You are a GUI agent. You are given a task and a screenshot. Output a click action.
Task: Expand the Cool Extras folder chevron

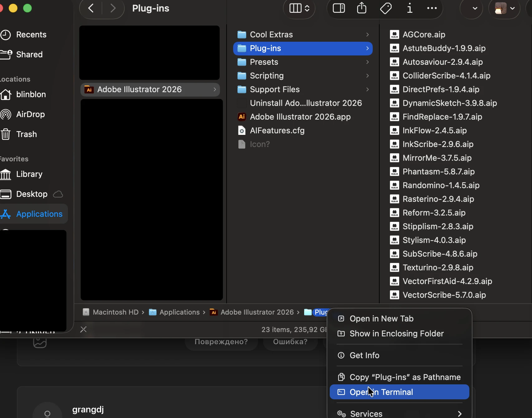point(367,35)
